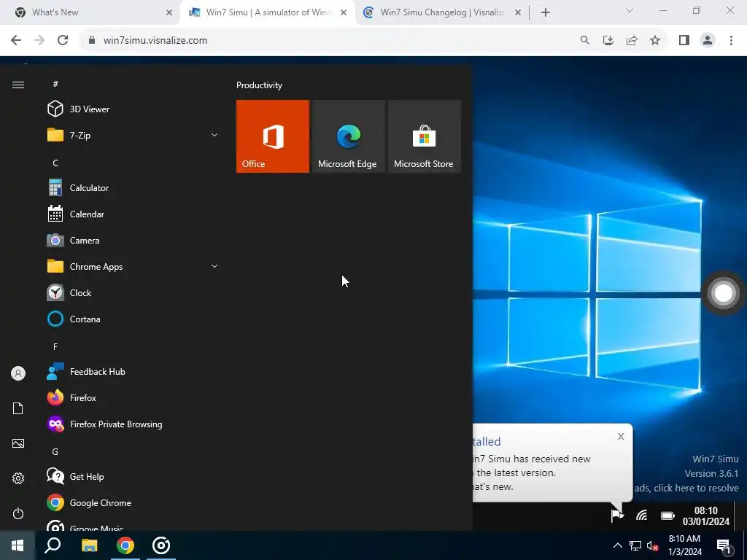This screenshot has width=747, height=560.
Task: Open the Get Help app
Action: point(87,476)
